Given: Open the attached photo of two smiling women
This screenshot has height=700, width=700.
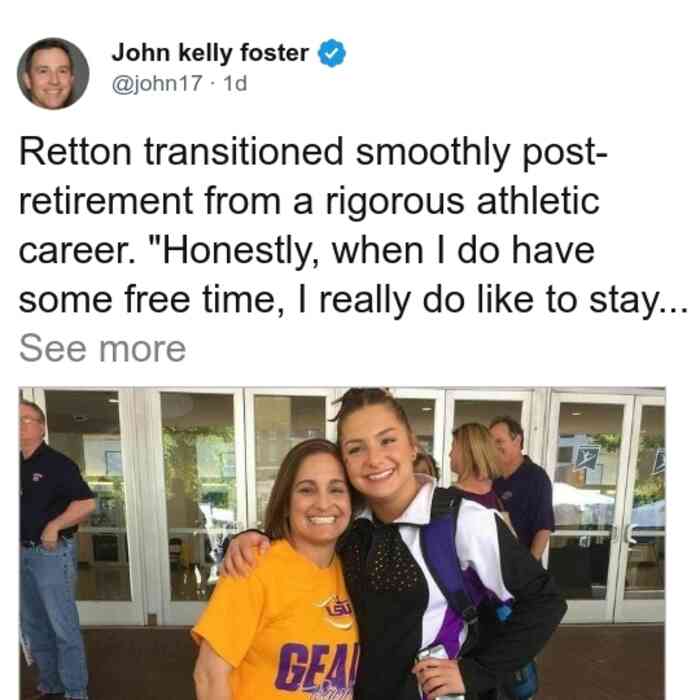Looking at the screenshot, I should [x=342, y=543].
